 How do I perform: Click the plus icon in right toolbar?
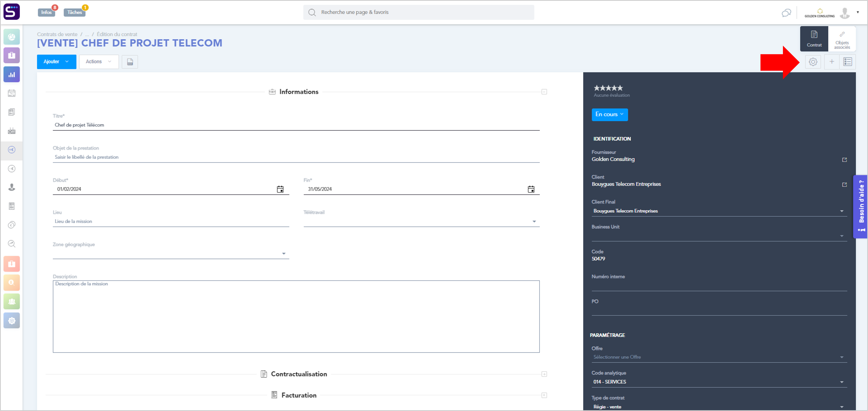coord(832,62)
